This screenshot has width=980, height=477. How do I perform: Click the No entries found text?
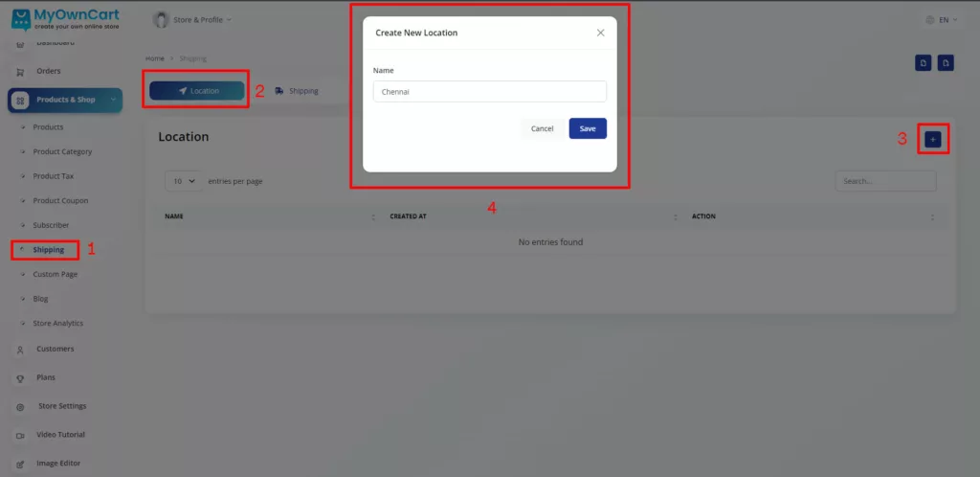pos(550,242)
